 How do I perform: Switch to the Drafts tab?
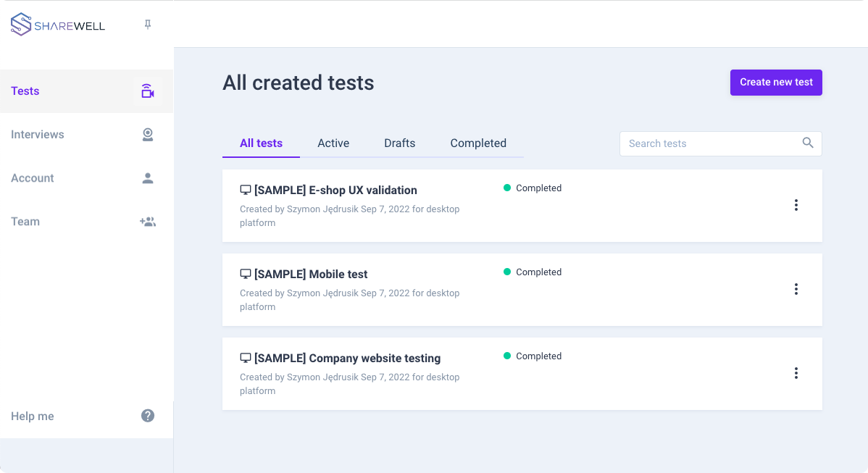(x=399, y=143)
